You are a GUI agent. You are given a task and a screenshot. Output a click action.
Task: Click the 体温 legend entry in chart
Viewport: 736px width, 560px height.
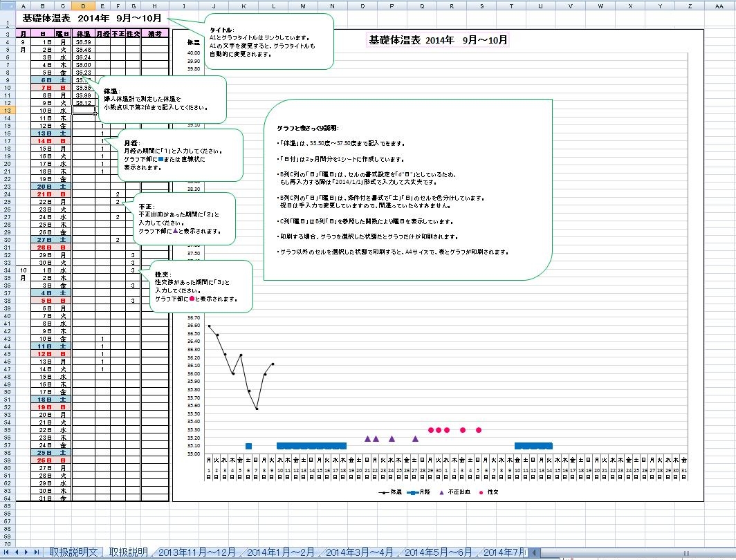point(390,492)
